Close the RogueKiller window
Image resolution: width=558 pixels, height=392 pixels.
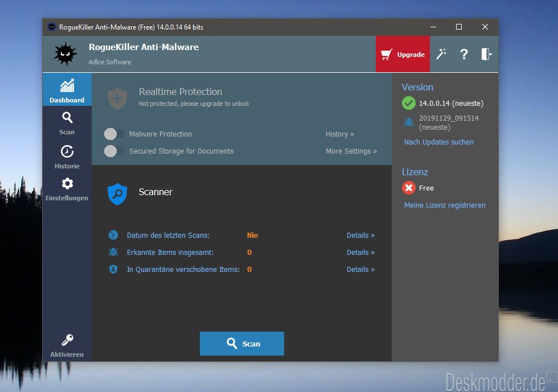coord(485,27)
